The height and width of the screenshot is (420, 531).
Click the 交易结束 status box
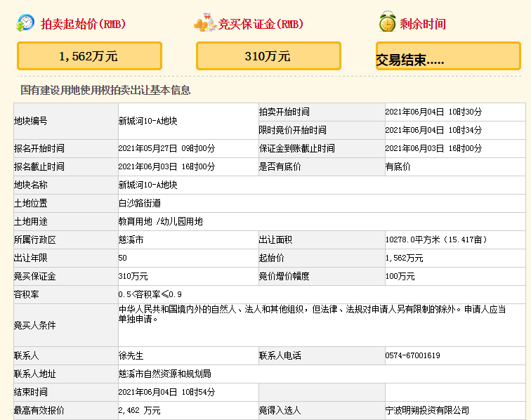pyautogui.click(x=447, y=57)
